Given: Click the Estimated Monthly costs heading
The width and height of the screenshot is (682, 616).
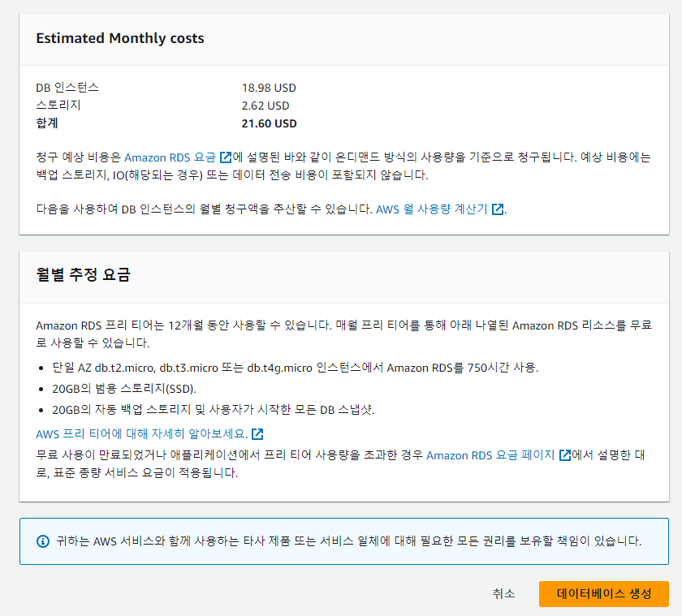Looking at the screenshot, I should [120, 38].
